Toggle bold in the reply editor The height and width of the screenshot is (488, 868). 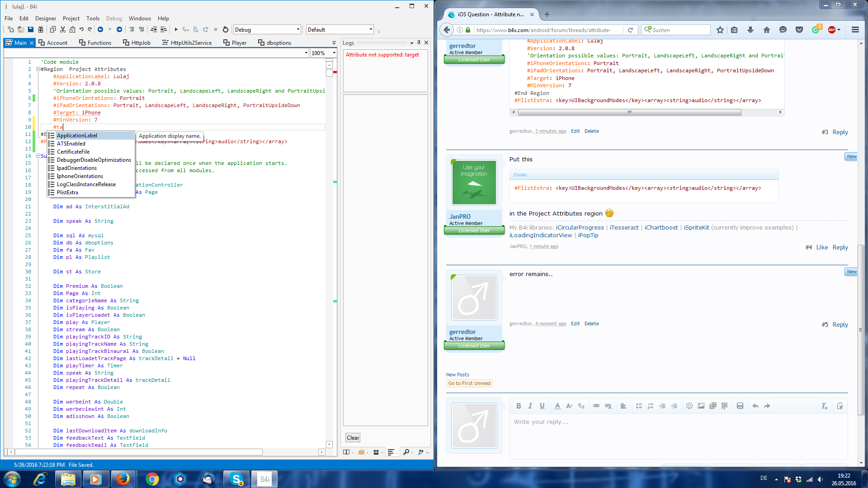click(x=519, y=406)
